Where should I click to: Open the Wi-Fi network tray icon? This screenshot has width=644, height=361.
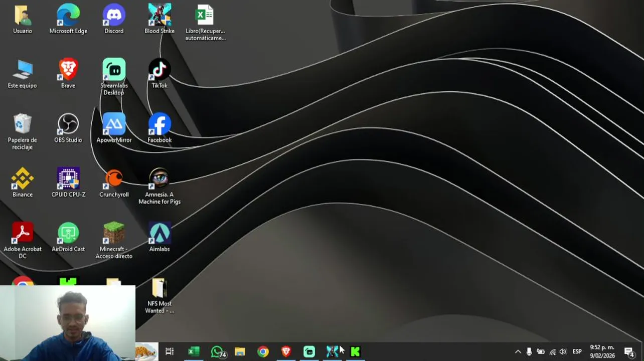point(552,352)
